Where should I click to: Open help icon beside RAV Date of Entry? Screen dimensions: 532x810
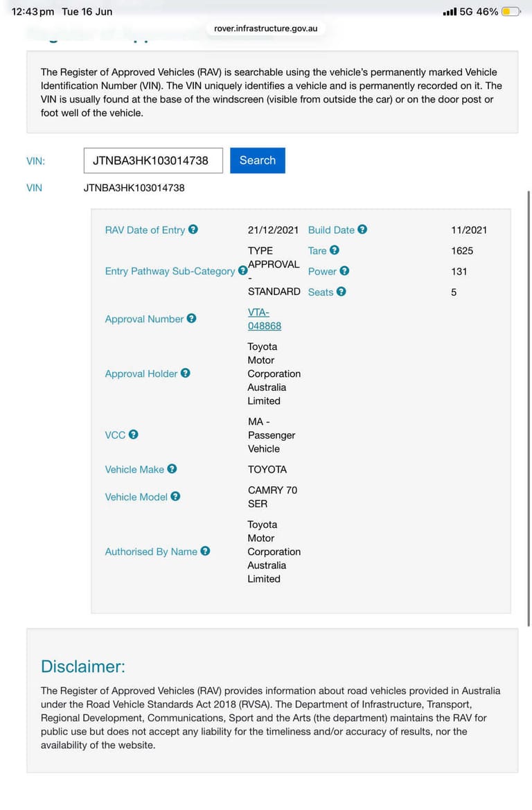(193, 229)
